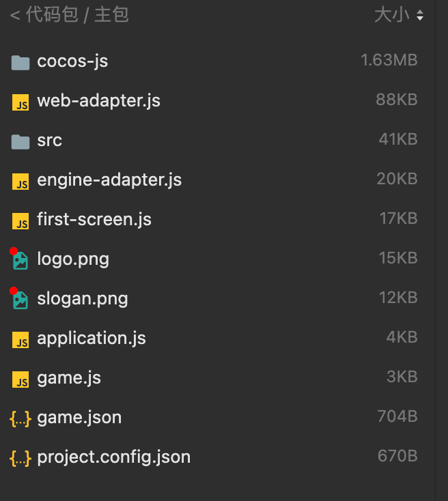Select the project.config.json file name

113,457
